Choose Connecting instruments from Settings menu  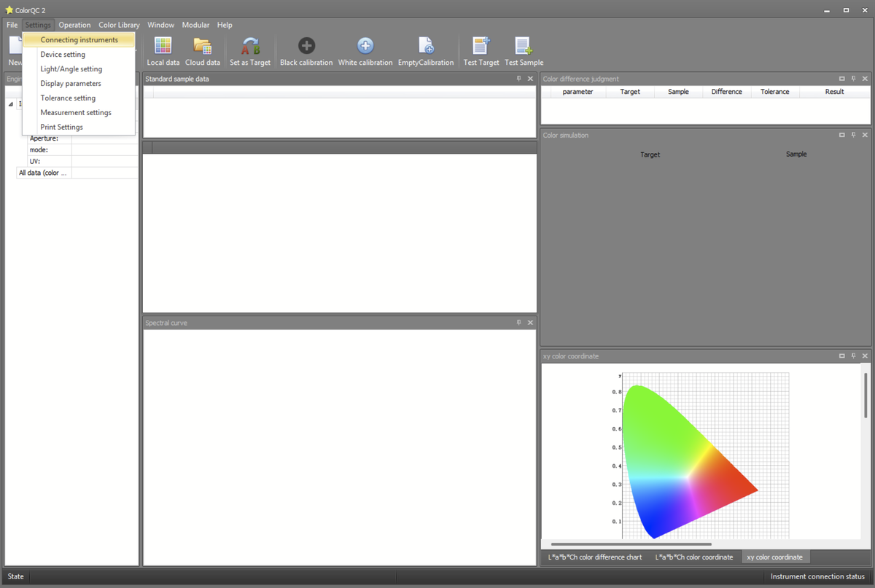(79, 40)
